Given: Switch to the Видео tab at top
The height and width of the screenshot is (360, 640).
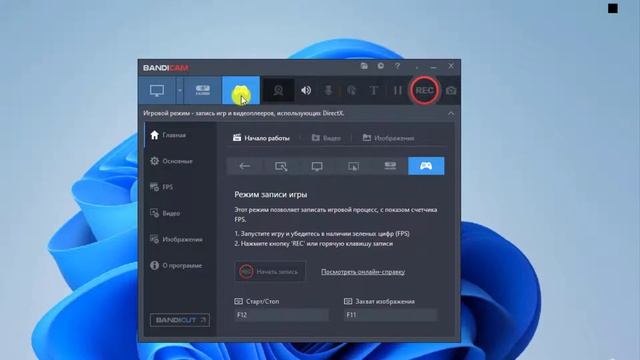Looking at the screenshot, I should point(326,138).
